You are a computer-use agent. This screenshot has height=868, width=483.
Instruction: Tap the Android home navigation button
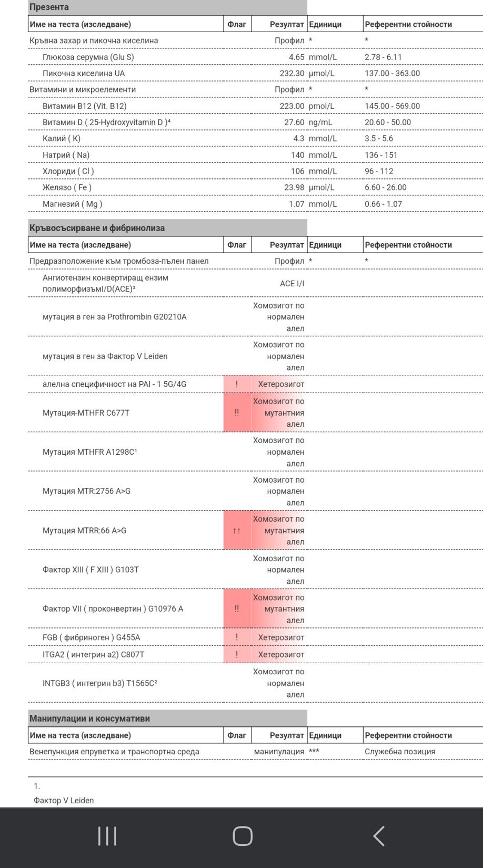[x=243, y=836]
